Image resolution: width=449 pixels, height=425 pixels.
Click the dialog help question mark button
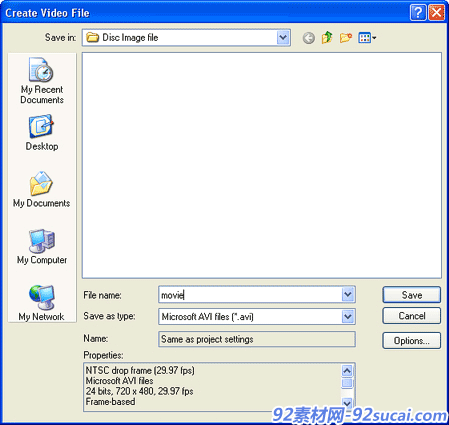[x=418, y=13]
